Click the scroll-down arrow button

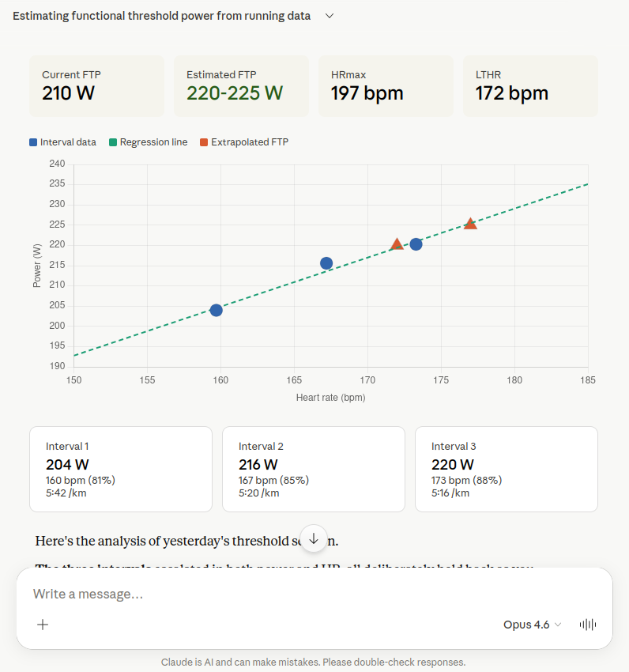(x=314, y=538)
